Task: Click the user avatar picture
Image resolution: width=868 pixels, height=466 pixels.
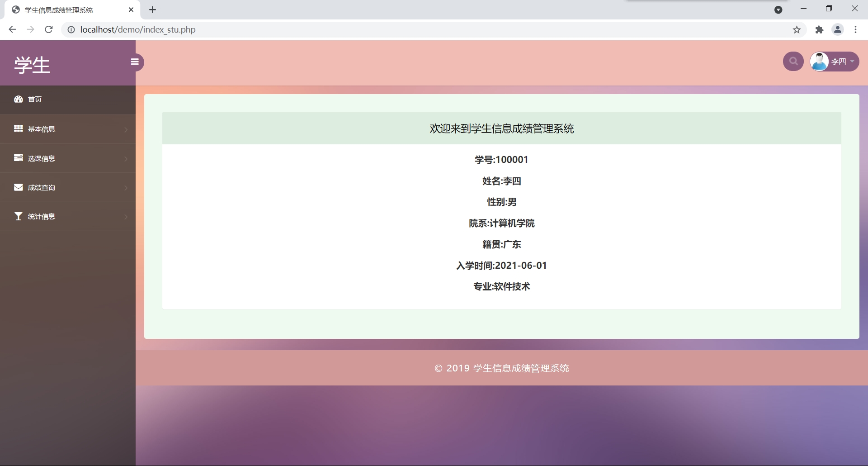Action: pos(819,62)
